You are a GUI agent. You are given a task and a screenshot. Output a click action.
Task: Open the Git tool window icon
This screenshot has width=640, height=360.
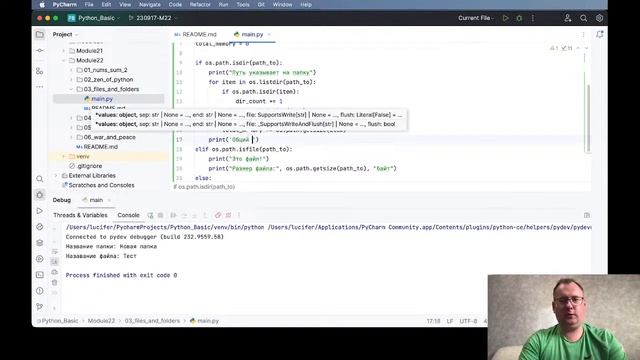(x=40, y=307)
